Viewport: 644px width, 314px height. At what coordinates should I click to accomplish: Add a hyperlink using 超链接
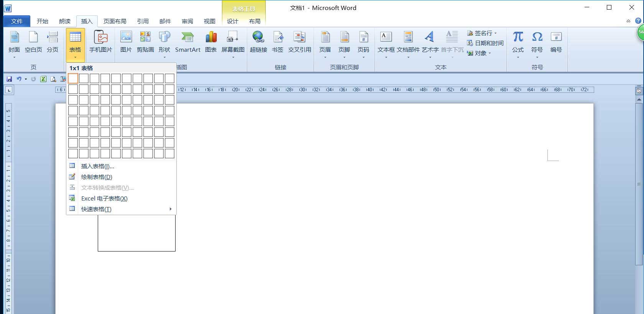[x=258, y=43]
